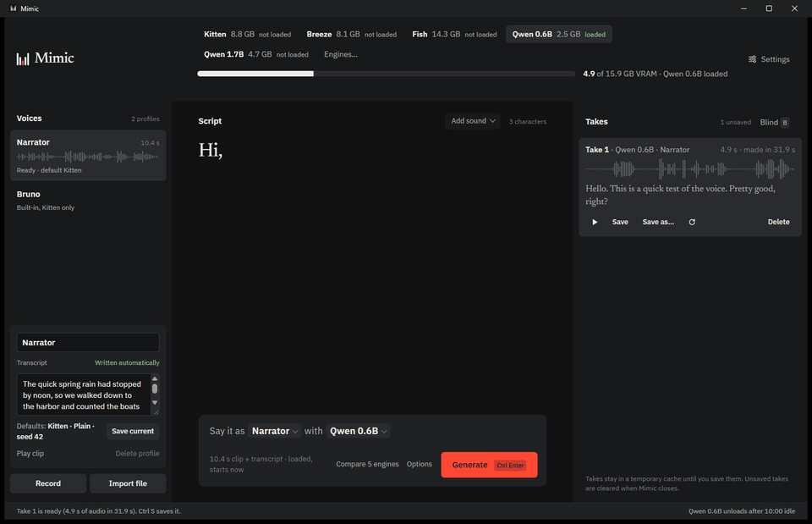Select the Kitten engine
Image resolution: width=812 pixels, height=524 pixels.
coord(248,34)
